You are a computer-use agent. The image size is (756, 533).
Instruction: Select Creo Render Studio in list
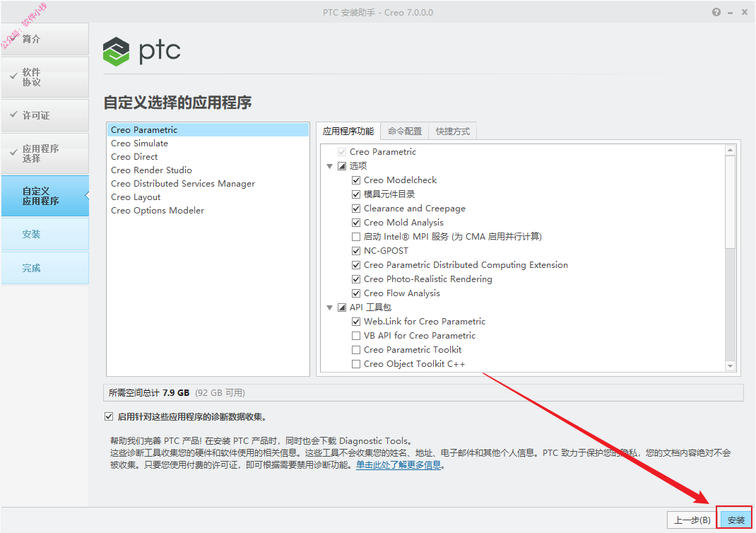point(207,170)
